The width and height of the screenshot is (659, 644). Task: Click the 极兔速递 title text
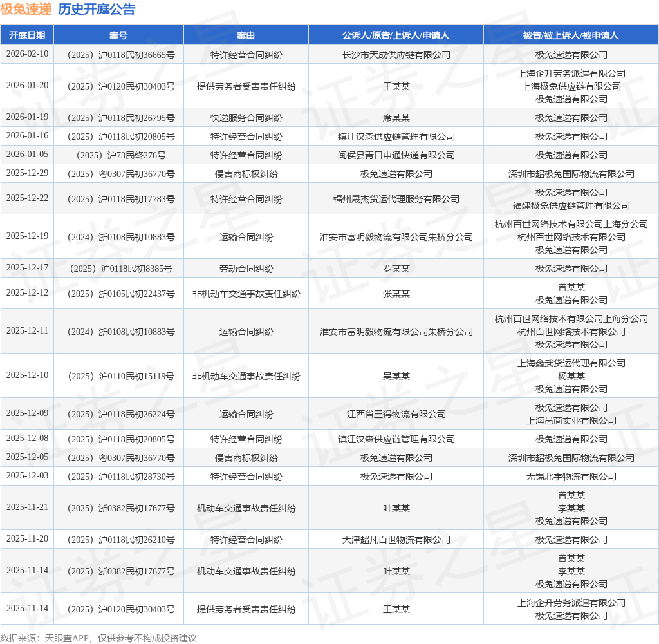[26, 9]
